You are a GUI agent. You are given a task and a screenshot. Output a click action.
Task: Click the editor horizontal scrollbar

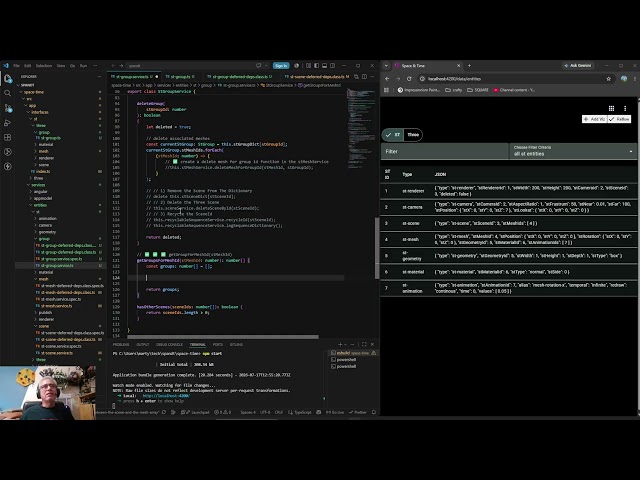pyautogui.click(x=222, y=337)
